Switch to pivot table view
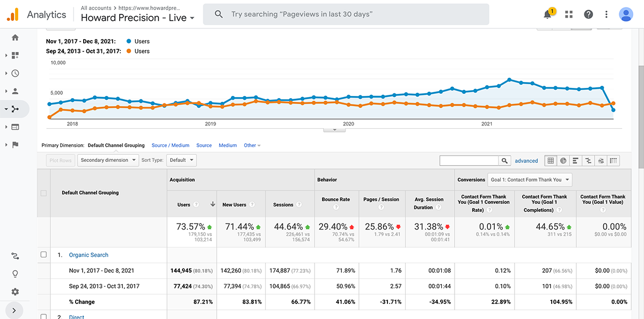 (x=613, y=160)
